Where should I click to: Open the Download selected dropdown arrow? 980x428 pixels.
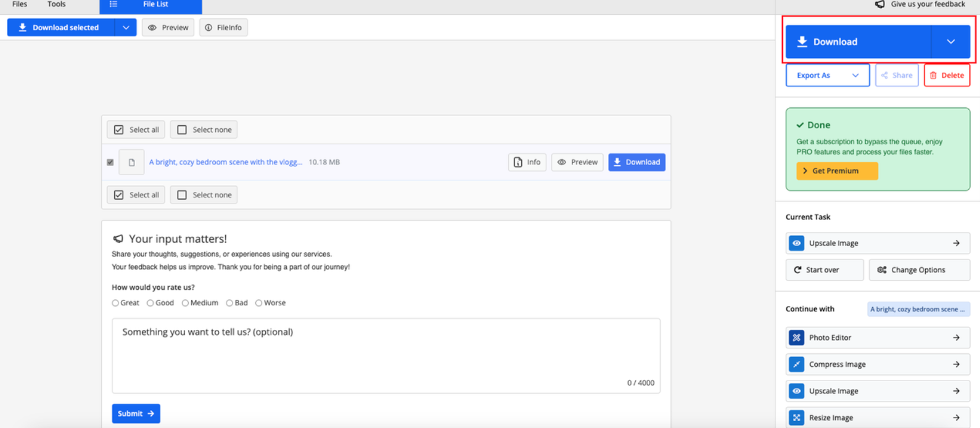tap(126, 28)
